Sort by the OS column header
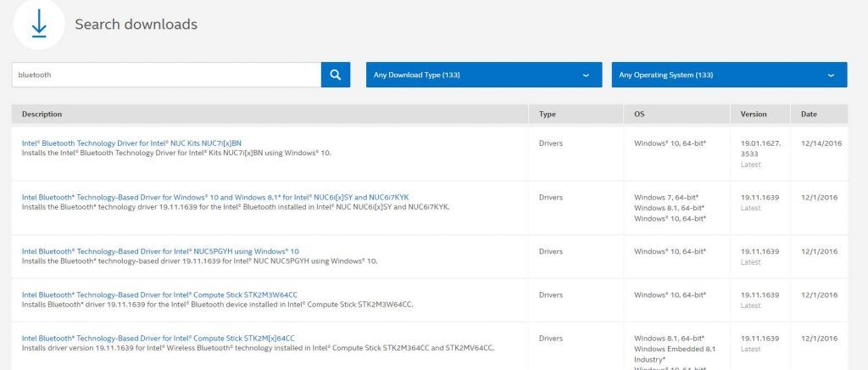868x370 pixels. click(x=639, y=114)
